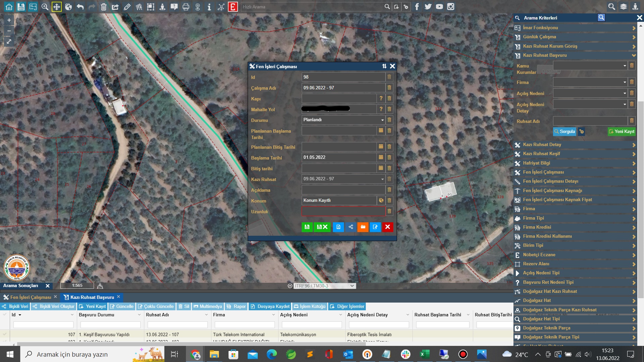Click the map zoom in plus button
The width and height of the screenshot is (644, 362).
coord(9,20)
